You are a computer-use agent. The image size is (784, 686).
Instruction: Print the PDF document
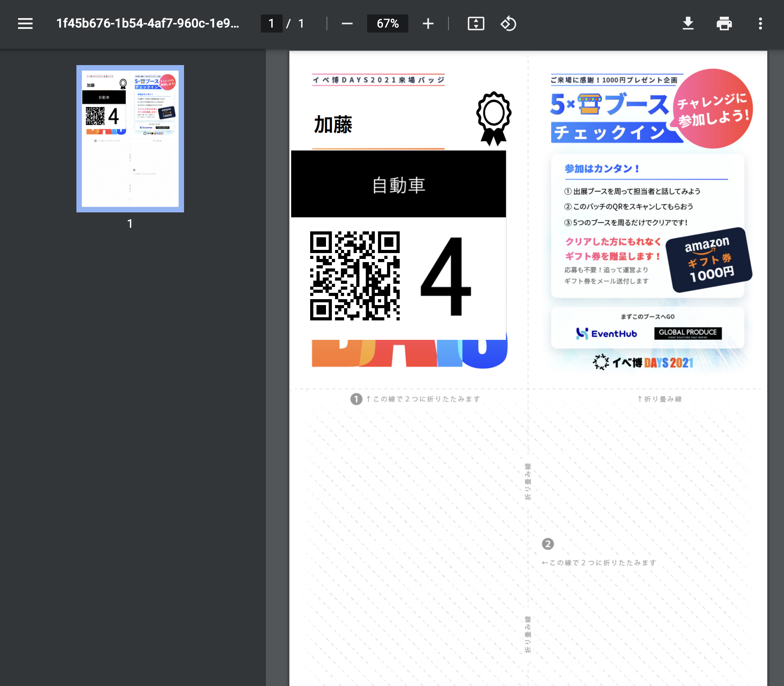point(724,23)
